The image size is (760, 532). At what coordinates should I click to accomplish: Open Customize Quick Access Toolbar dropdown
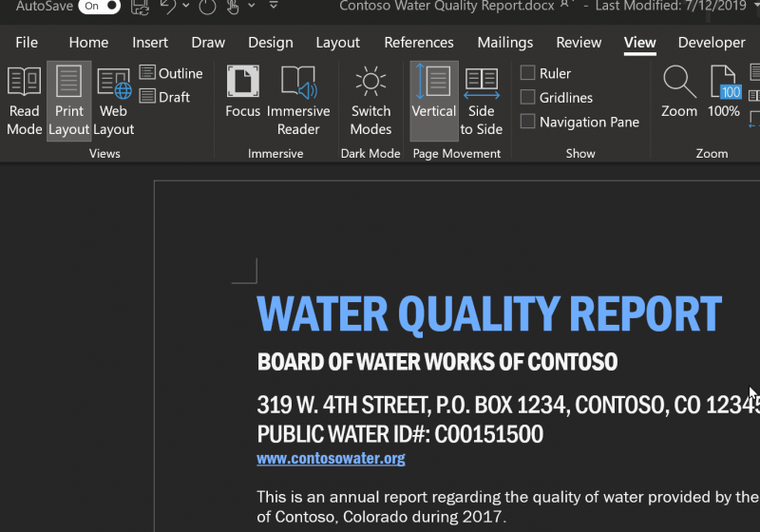pos(274,6)
